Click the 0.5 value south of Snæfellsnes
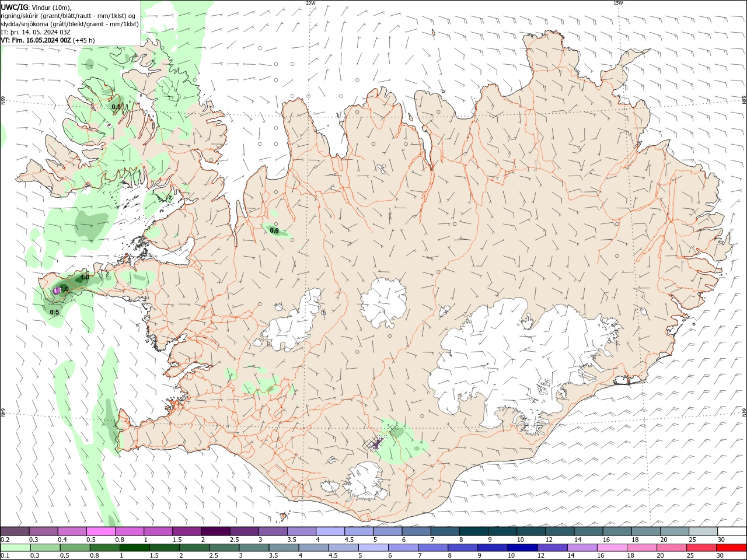The image size is (747, 560). tap(54, 312)
